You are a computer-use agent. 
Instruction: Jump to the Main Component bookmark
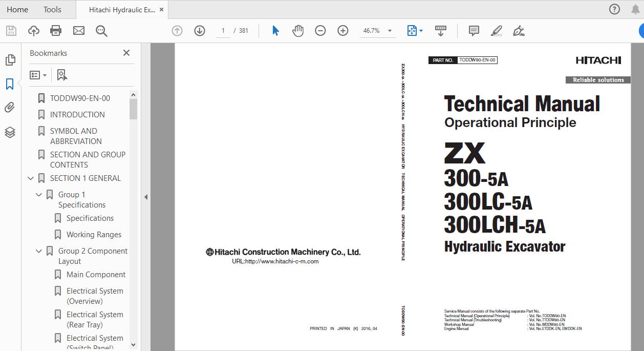point(96,275)
